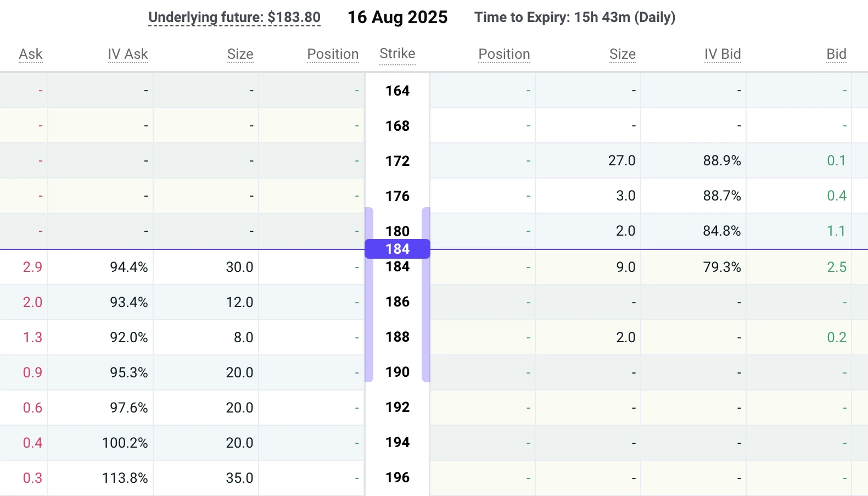
Task: Click the 0.1 bid price at strike 172
Action: pyautogui.click(x=836, y=161)
